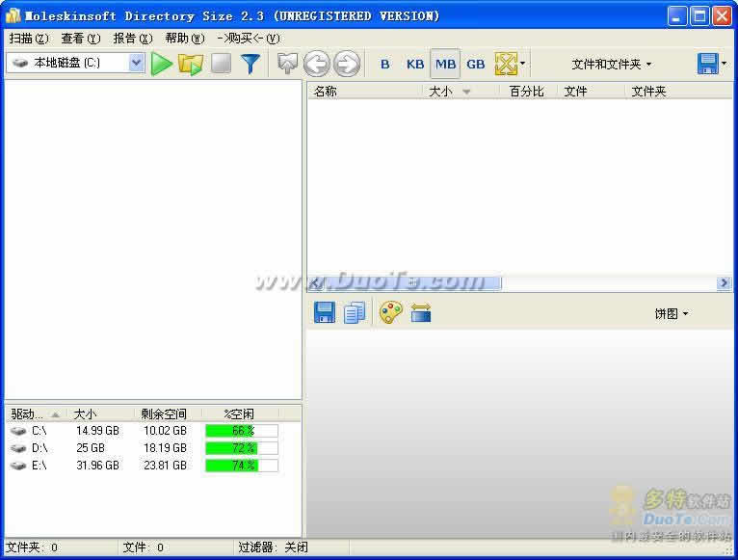Click the 23.81 GB free space value
The image size is (738, 560).
165,466
